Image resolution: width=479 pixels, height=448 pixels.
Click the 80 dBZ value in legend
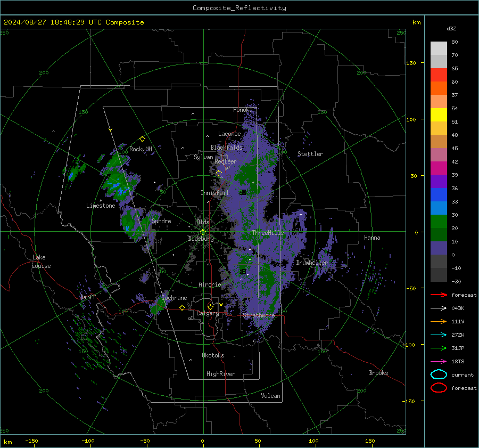tap(455, 42)
